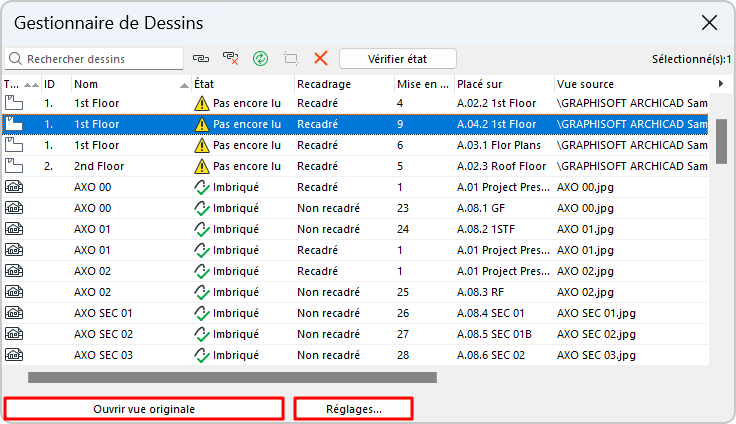The width and height of the screenshot is (736, 424).
Task: Click the Sélectionné(s):1 counter text
Action: click(x=691, y=59)
